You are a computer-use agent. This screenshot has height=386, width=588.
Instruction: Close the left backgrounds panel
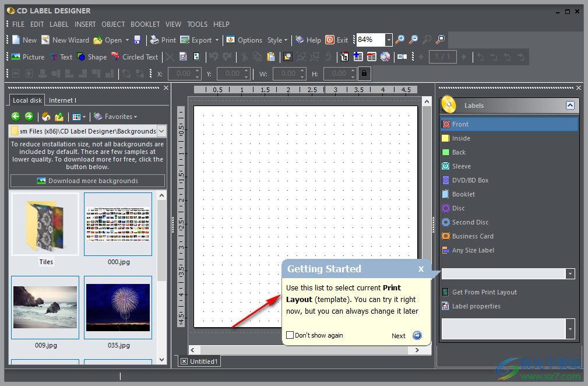click(166, 88)
